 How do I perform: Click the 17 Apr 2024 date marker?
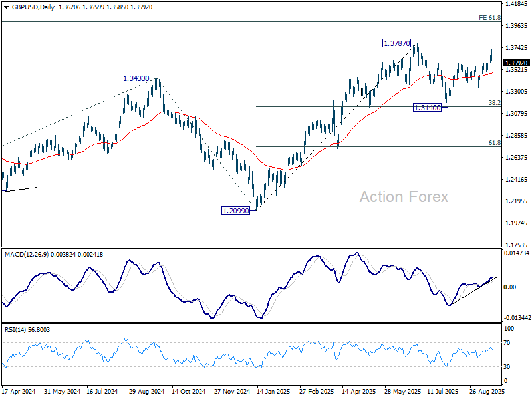17,392
